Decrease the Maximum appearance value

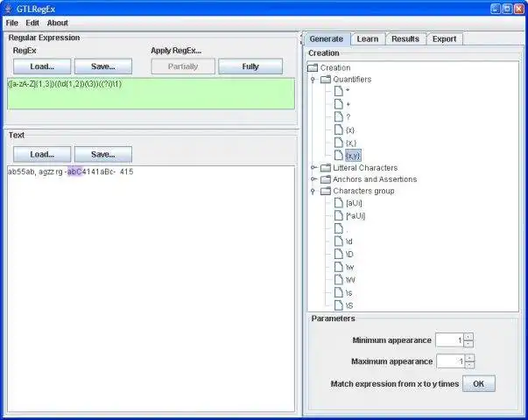[469, 365]
